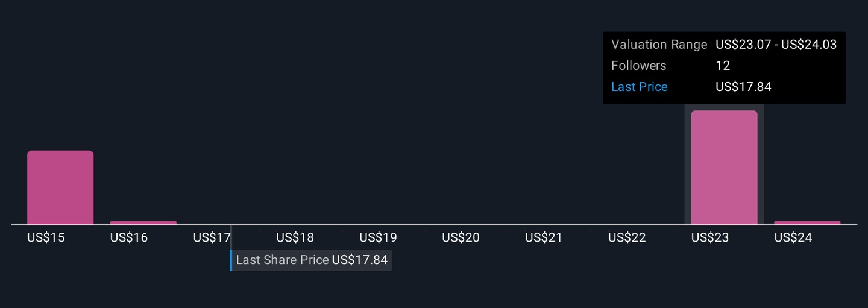Viewport: 868px width, 308px height.
Task: Click the Followers label in tooltip
Action: click(x=639, y=66)
